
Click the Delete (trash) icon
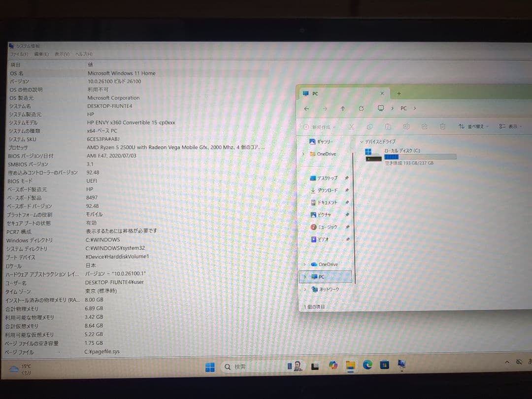[442, 127]
